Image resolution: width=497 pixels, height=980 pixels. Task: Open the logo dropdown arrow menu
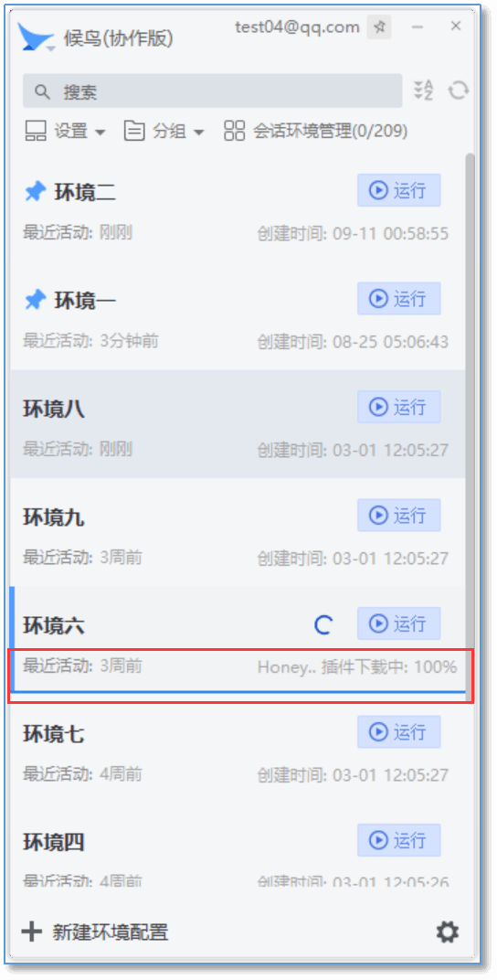(x=51, y=48)
